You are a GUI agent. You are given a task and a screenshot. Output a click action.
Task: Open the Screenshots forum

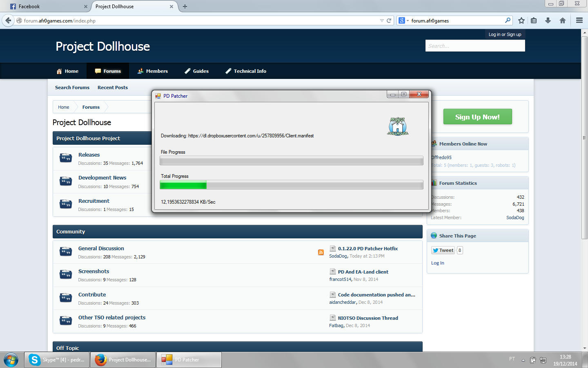coord(94,271)
